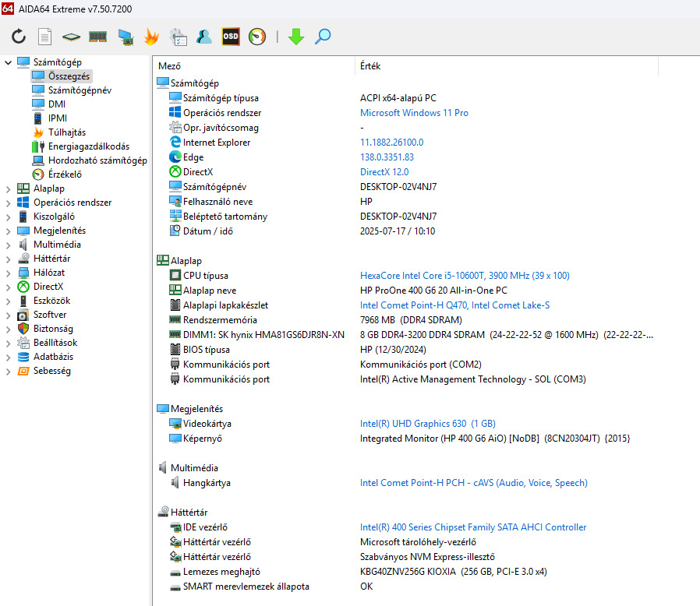
Task: Click the Lemezes meghajtó drive icon
Action: point(175,573)
